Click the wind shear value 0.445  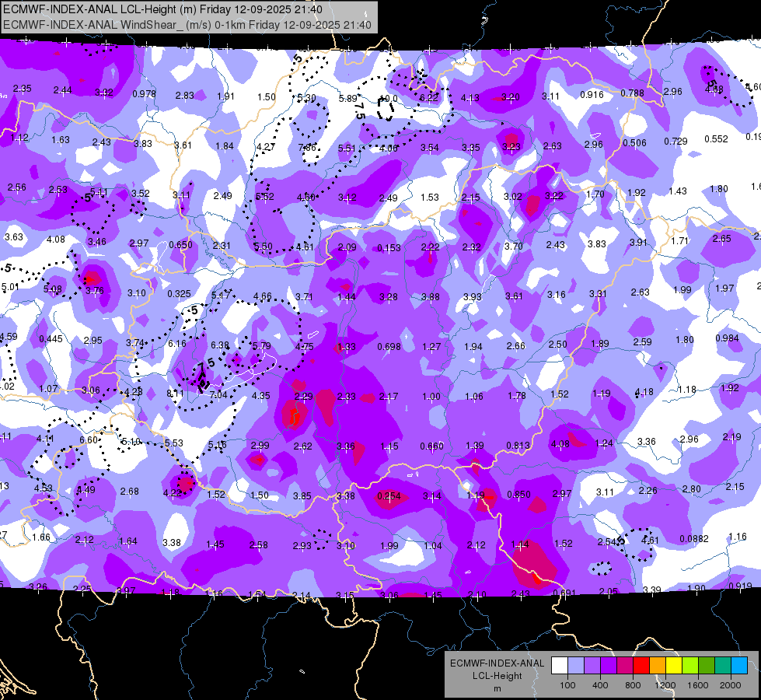pos(51,338)
